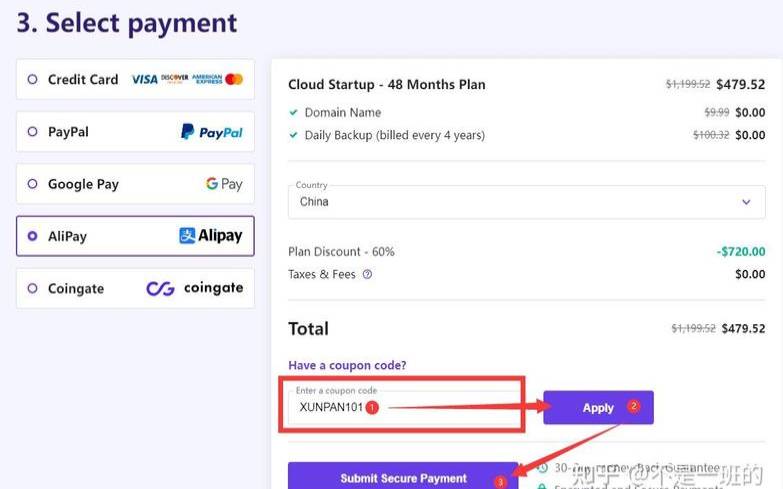The height and width of the screenshot is (489, 783).
Task: Click the Discover card logo
Action: coord(174,79)
